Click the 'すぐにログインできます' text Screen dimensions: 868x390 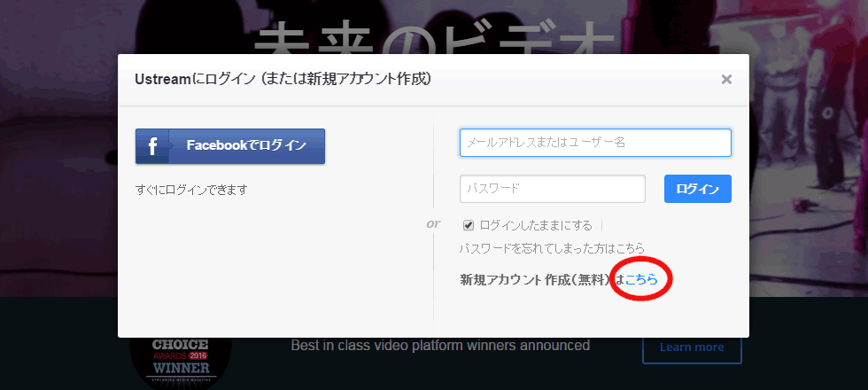191,190
